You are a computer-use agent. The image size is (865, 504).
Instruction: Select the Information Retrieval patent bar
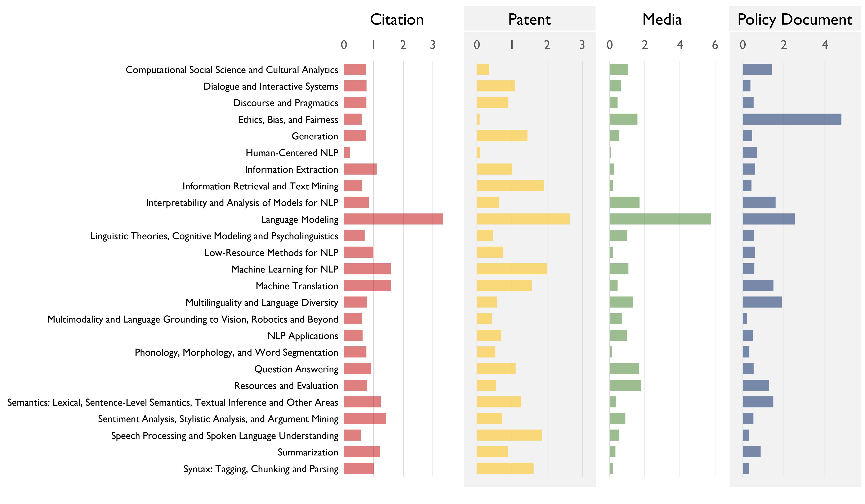[510, 186]
